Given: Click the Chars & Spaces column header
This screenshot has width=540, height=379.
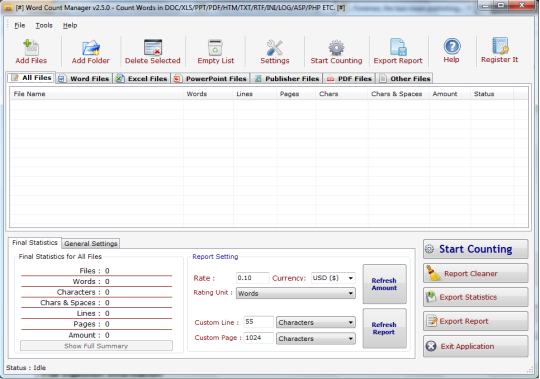Looking at the screenshot, I should 398,94.
